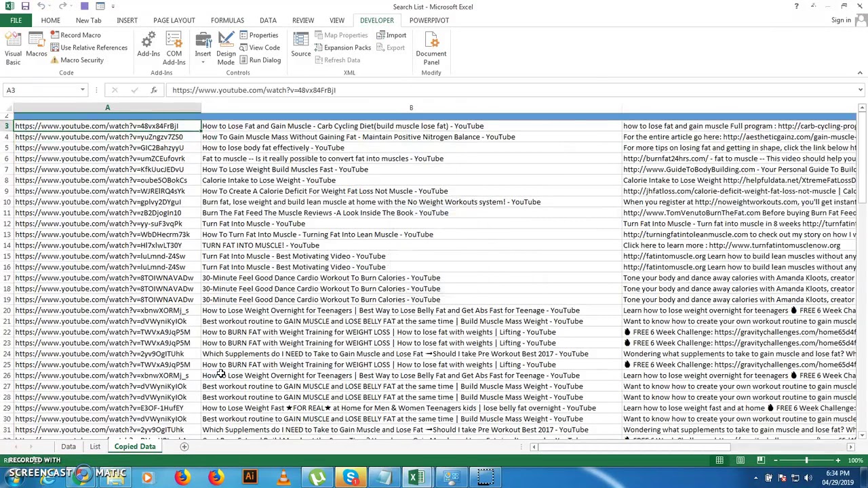
Task: Start Record Macro
Action: 75,35
